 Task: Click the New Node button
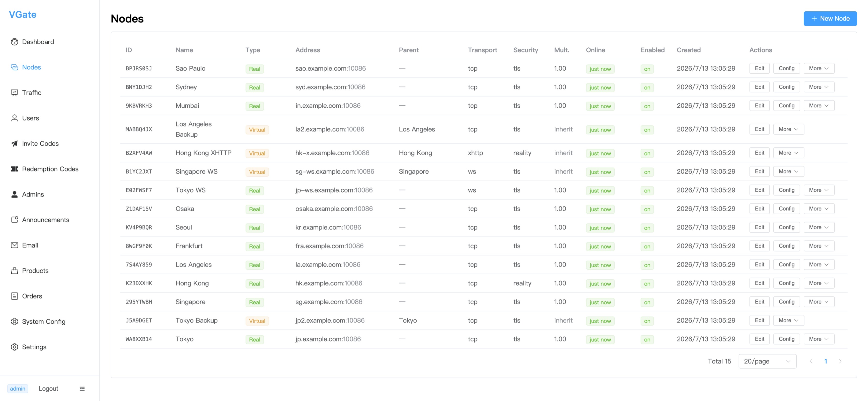[x=830, y=19]
